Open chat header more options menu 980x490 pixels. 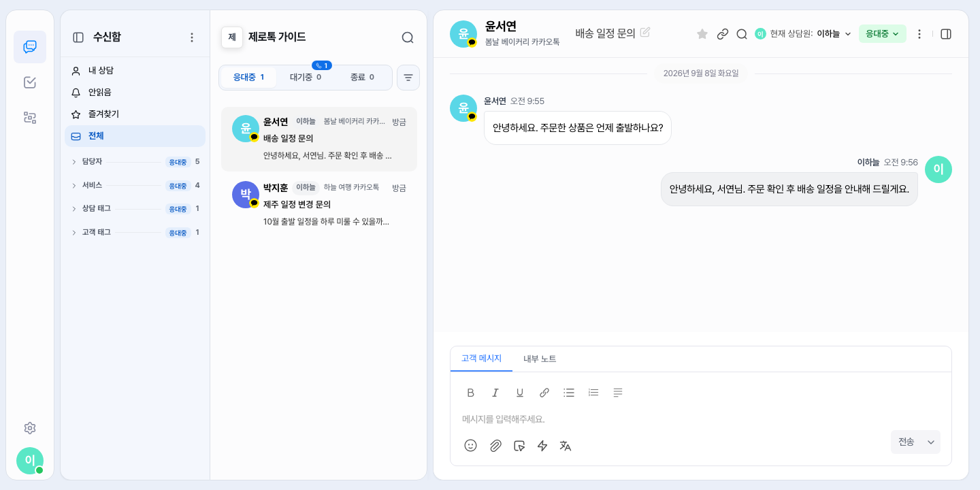point(919,34)
